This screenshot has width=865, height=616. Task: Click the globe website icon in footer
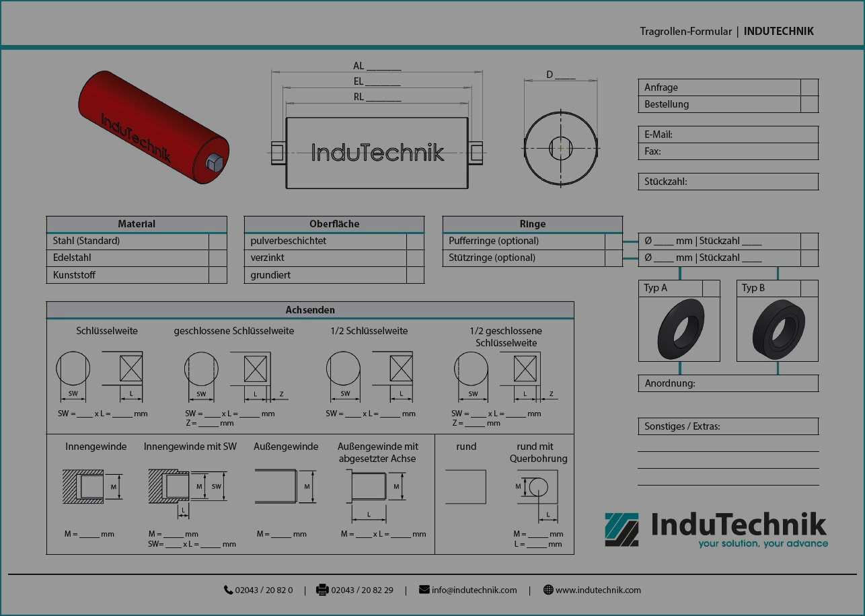[548, 590]
